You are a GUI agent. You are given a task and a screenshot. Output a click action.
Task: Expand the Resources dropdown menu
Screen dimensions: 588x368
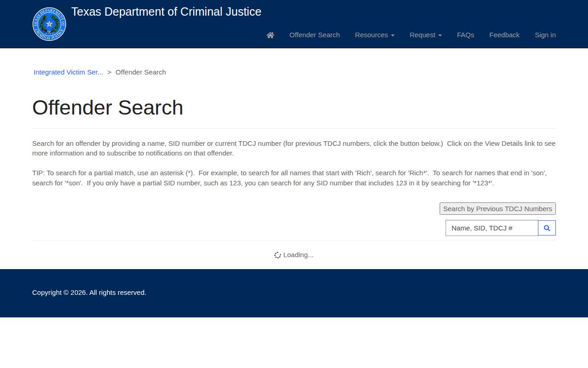pos(375,35)
